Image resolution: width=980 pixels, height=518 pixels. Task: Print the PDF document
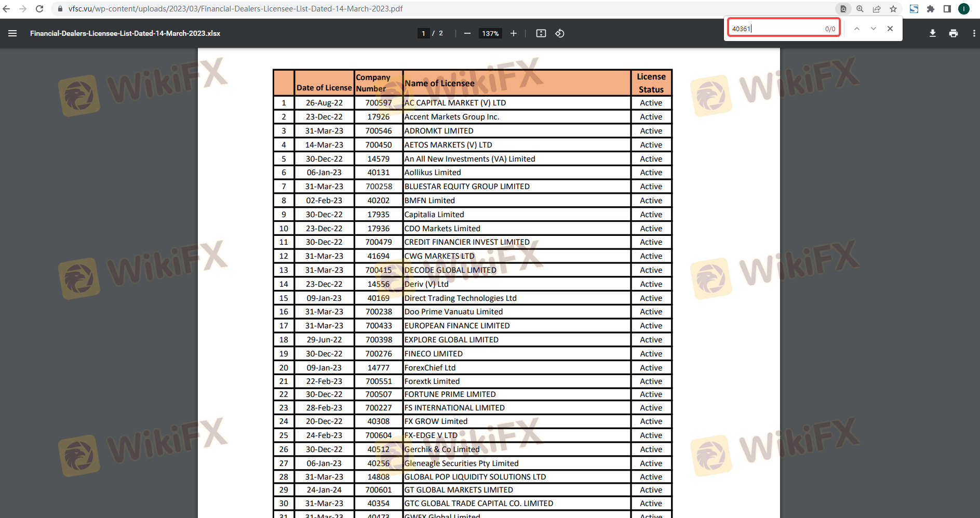coord(954,33)
